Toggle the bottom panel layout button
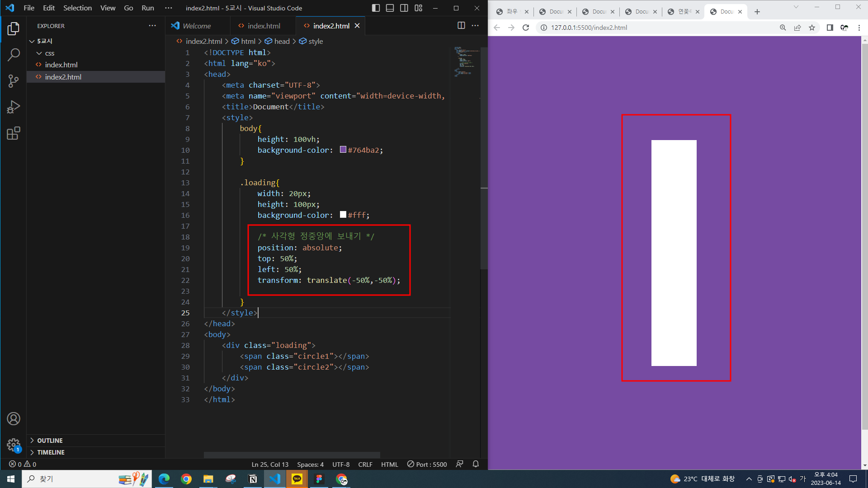This screenshot has height=488, width=868. [x=390, y=8]
